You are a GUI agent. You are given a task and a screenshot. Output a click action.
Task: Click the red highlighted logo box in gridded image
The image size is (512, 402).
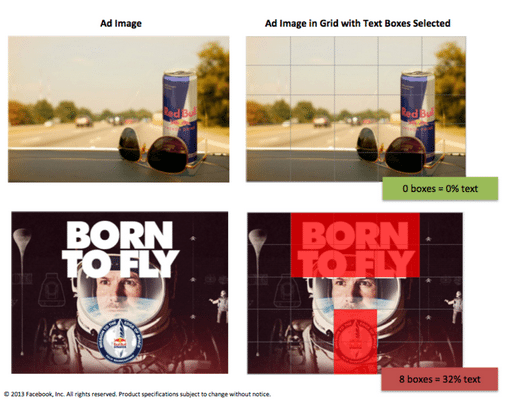click(x=355, y=341)
